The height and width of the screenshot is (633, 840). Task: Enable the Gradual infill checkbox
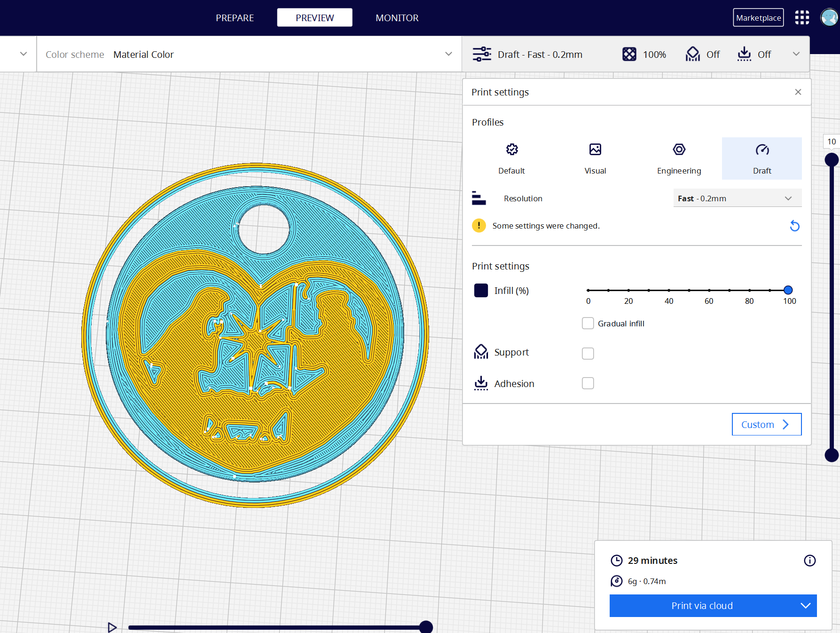(x=588, y=323)
